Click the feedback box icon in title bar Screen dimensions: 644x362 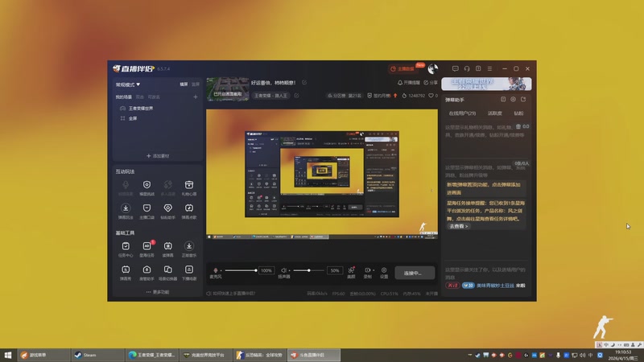[478, 68]
